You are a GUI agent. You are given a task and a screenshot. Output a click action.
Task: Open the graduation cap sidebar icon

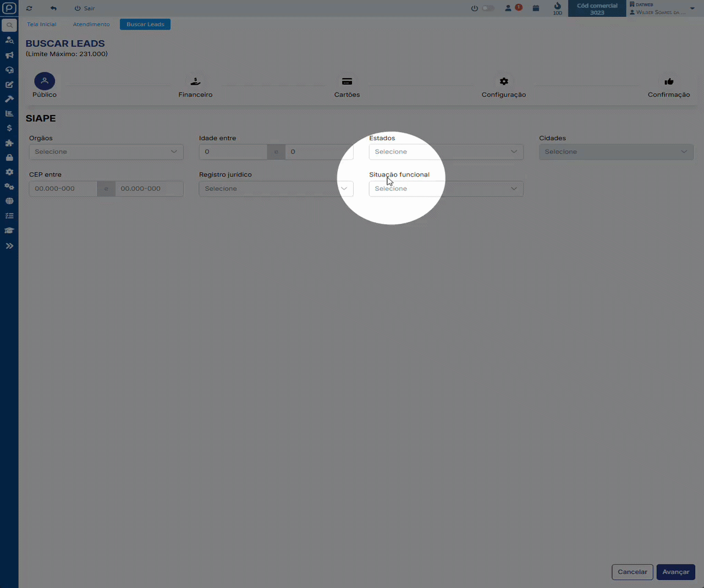coord(9,230)
